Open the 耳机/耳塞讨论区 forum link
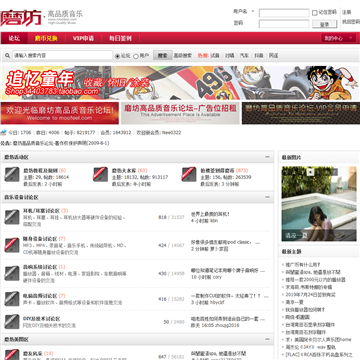Viewport: 360px width, 360px height. (41, 211)
